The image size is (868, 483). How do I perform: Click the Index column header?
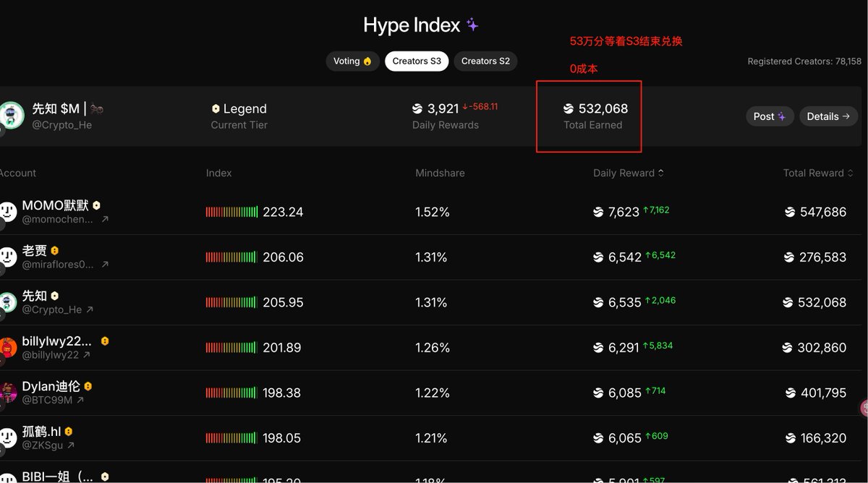(218, 173)
